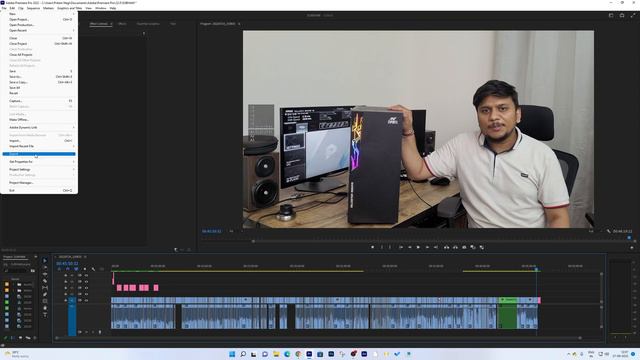Click the Extract button
Viewport: 640px width, 360px height.
(455, 247)
